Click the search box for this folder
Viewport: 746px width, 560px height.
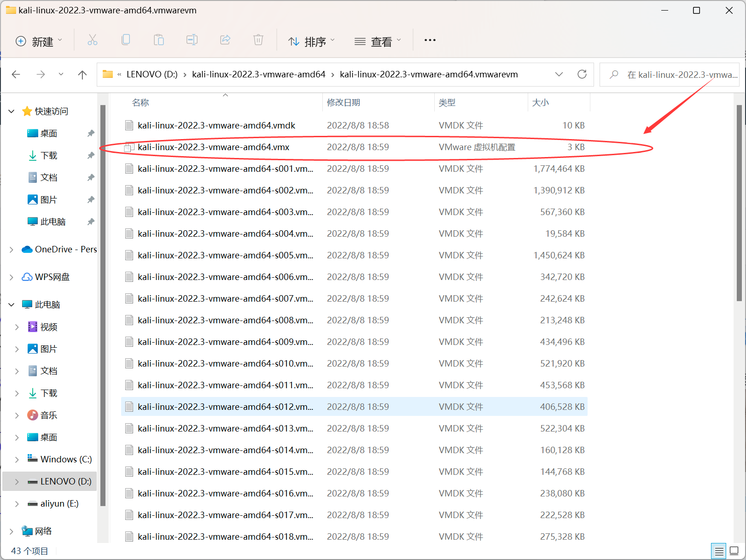670,74
